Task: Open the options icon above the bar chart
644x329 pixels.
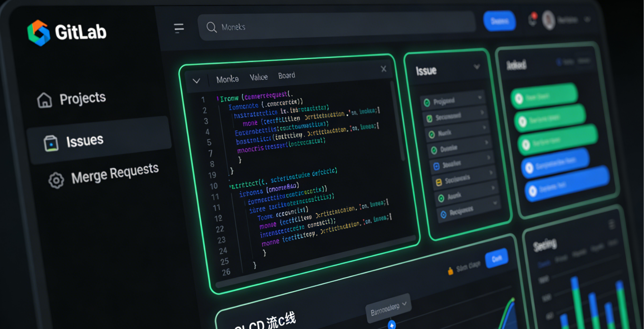Action: tap(611, 224)
